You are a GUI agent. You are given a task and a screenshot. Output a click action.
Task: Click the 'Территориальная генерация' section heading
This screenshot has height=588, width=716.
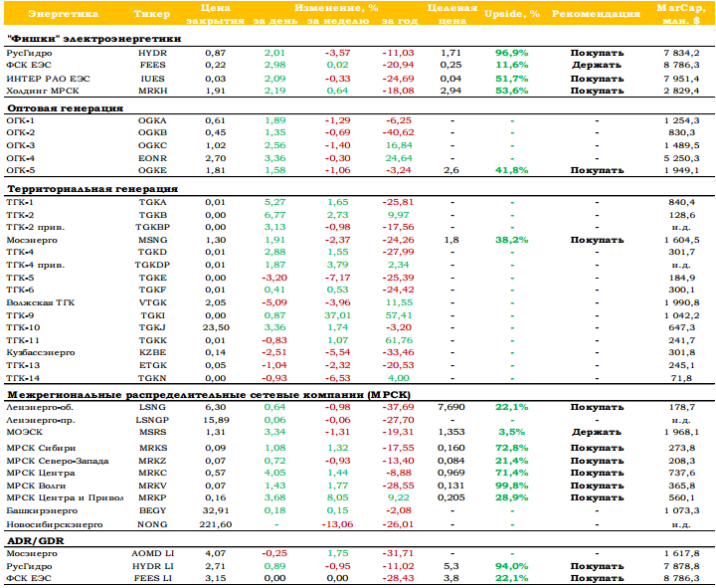click(92, 189)
